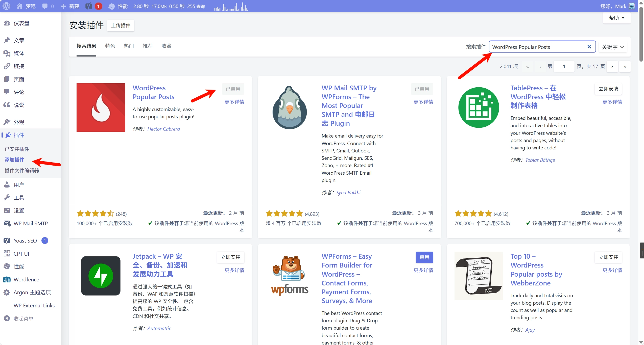The image size is (644, 345).
Task: Open Argon 主题选项 gear icon
Action: [x=7, y=292]
